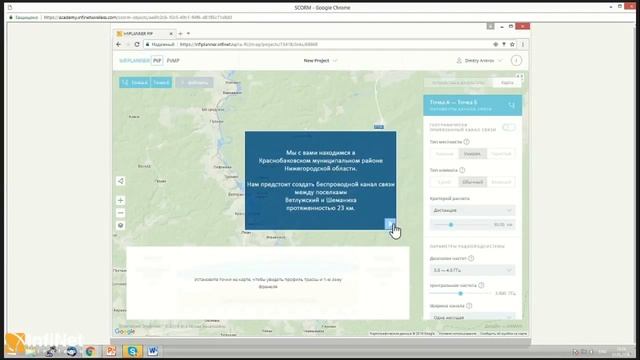640x360 pixels.
Task: Click the share arrow icon on map
Action: click(120, 181)
